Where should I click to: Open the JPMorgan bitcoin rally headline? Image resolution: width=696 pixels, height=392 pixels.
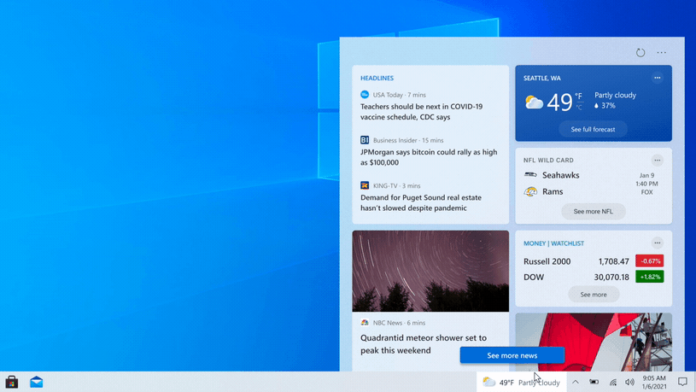click(429, 157)
